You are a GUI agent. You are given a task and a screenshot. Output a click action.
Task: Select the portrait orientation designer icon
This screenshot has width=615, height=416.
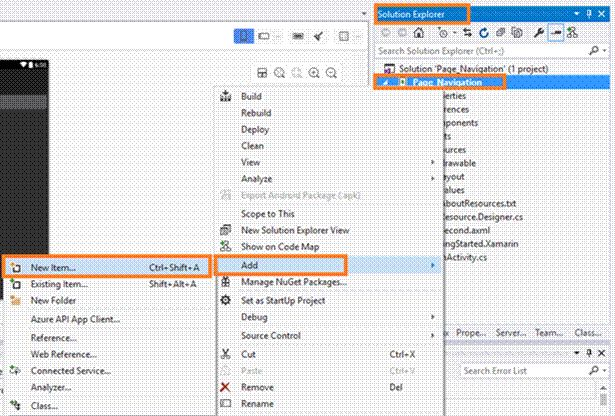click(x=244, y=36)
